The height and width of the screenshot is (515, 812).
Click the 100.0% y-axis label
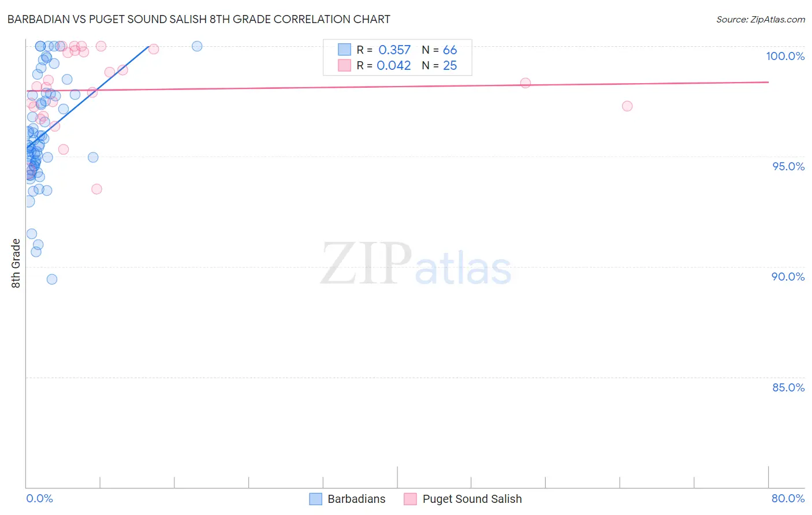(785, 56)
